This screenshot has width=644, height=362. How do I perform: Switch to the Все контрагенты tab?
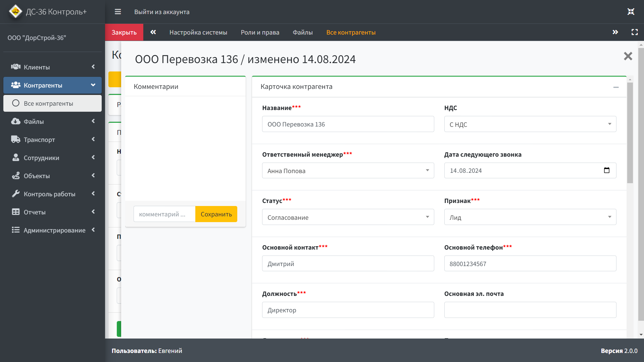pos(351,32)
